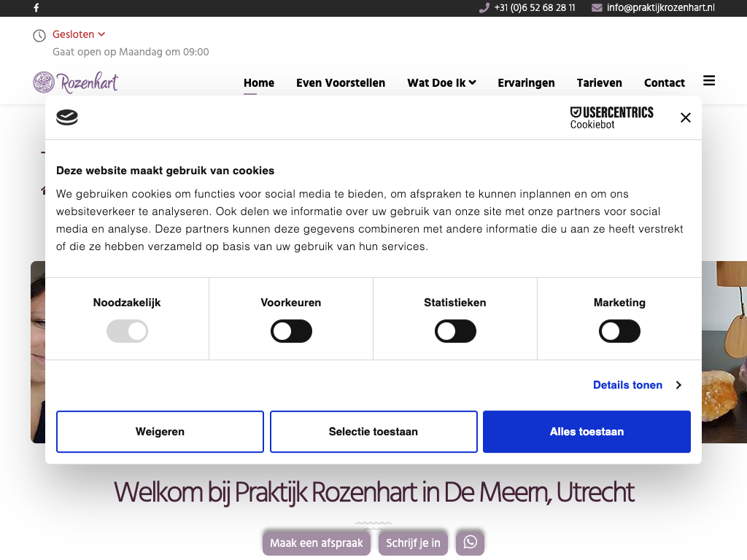The height and width of the screenshot is (560, 747).
Task: Click the Marketing label
Action: click(619, 303)
